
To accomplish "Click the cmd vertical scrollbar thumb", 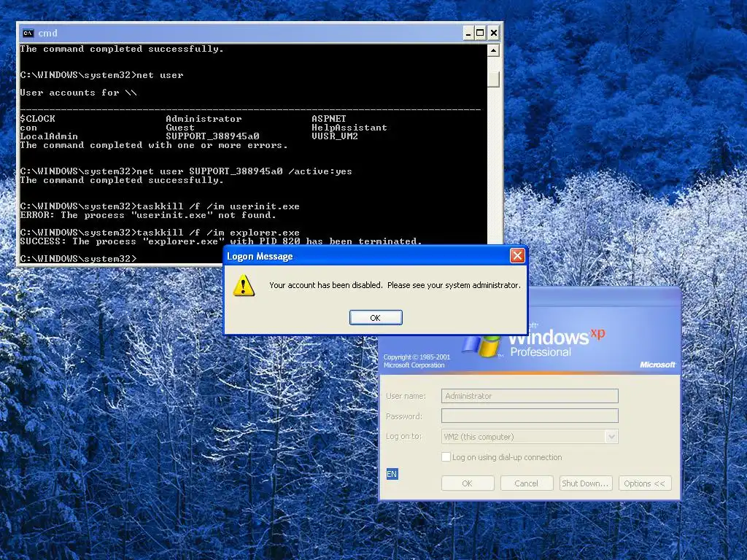I will pos(494,79).
